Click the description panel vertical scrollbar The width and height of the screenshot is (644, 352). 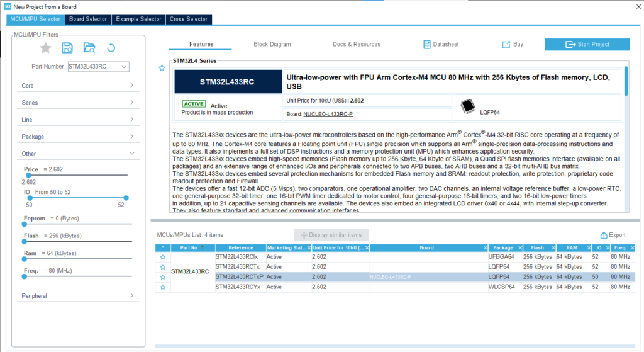pyautogui.click(x=626, y=81)
